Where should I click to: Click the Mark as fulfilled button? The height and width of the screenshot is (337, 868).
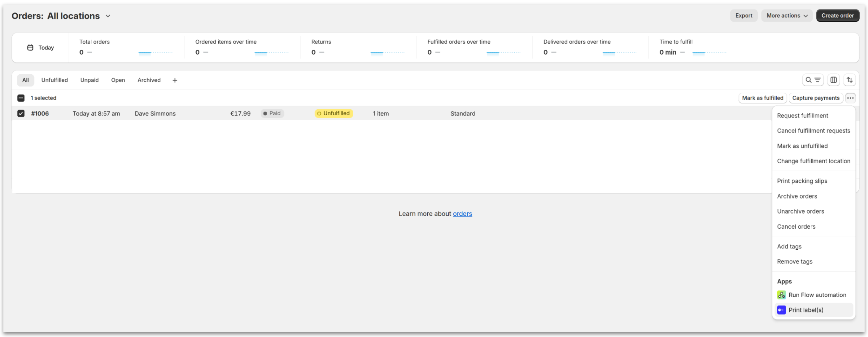[x=762, y=98]
